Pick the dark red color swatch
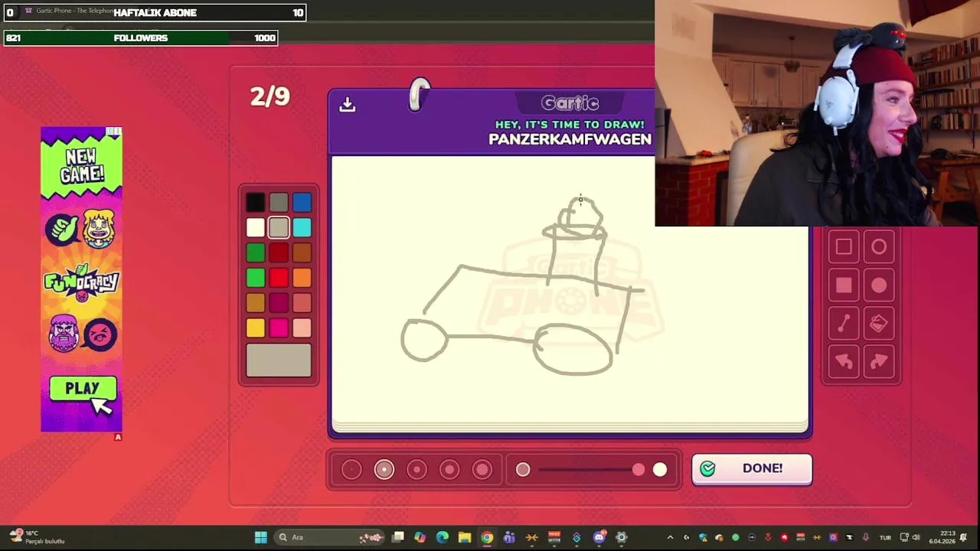The image size is (980, 551). click(279, 253)
